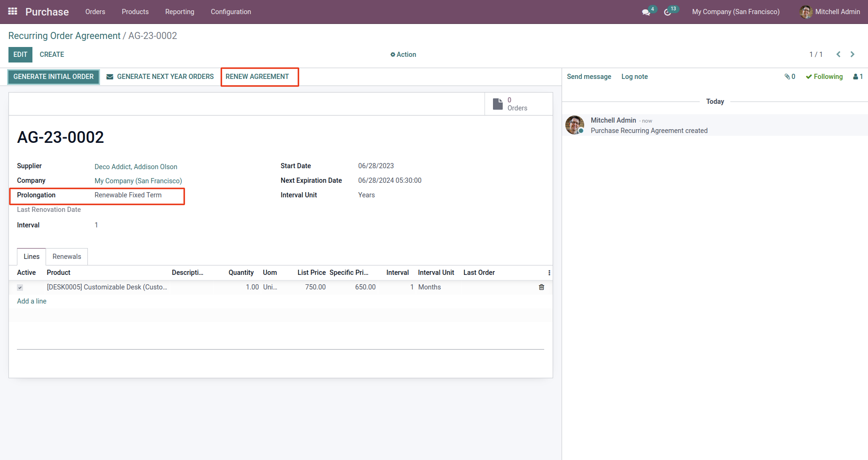Open the Mitchell Admin user menu

pyautogui.click(x=830, y=12)
